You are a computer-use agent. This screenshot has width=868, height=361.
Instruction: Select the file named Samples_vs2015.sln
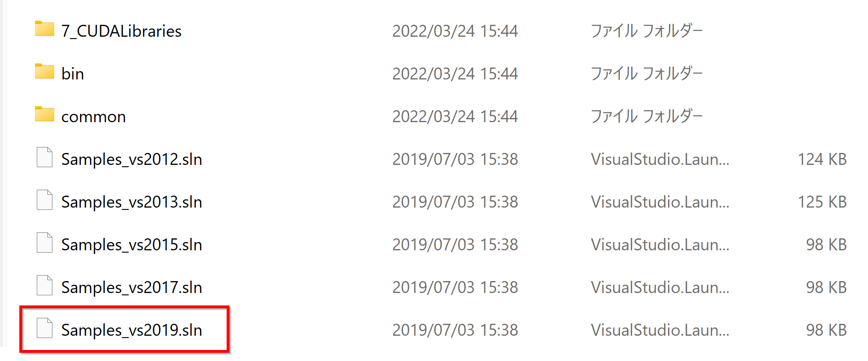132,245
